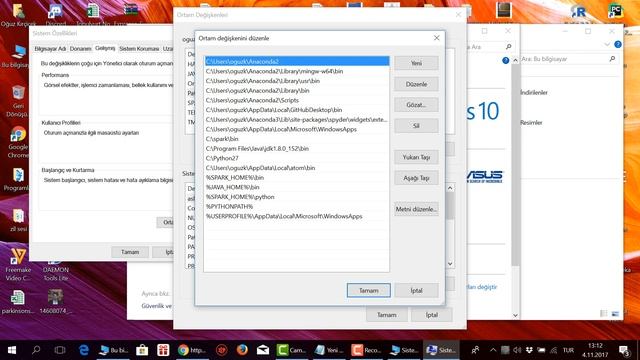The image size is (640, 360).
Task: Switch to Sistem Koruması tab
Action: (x=139, y=49)
